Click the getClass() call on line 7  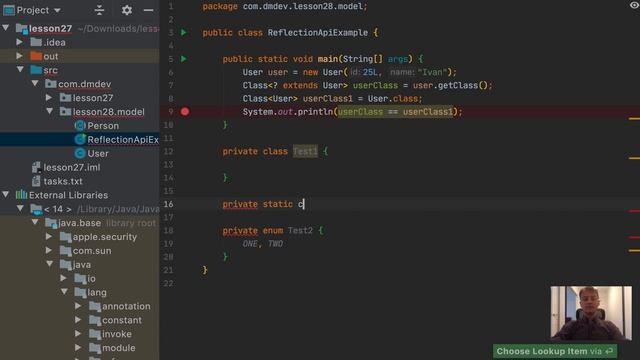point(462,86)
